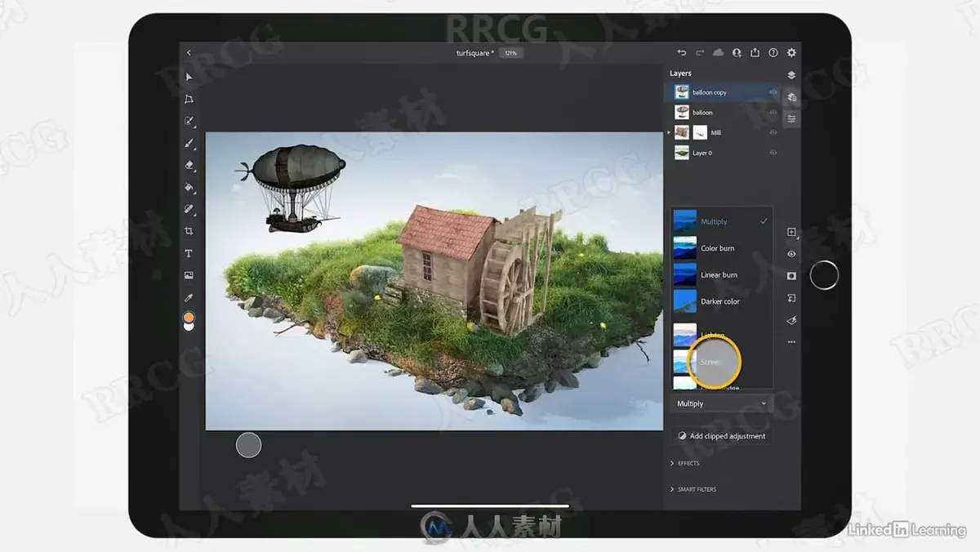Open the Multiply blend mode dropdown

tap(722, 403)
